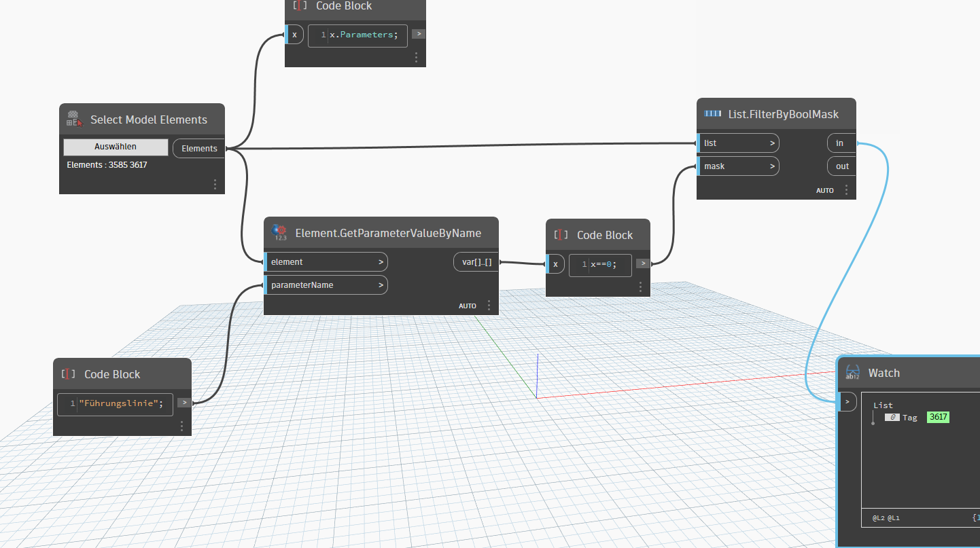
Task: Click the @L2 level label in Watch
Action: (877, 518)
